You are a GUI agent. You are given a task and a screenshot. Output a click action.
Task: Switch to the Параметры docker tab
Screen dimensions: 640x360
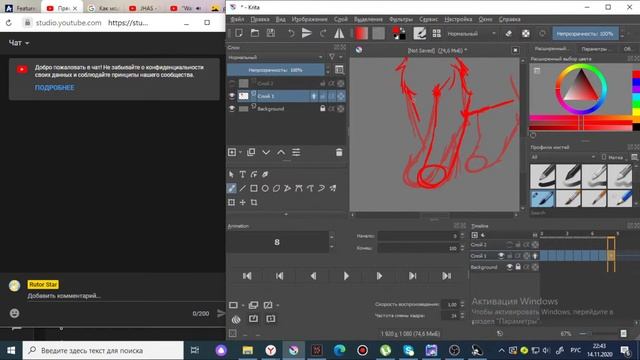click(x=594, y=49)
